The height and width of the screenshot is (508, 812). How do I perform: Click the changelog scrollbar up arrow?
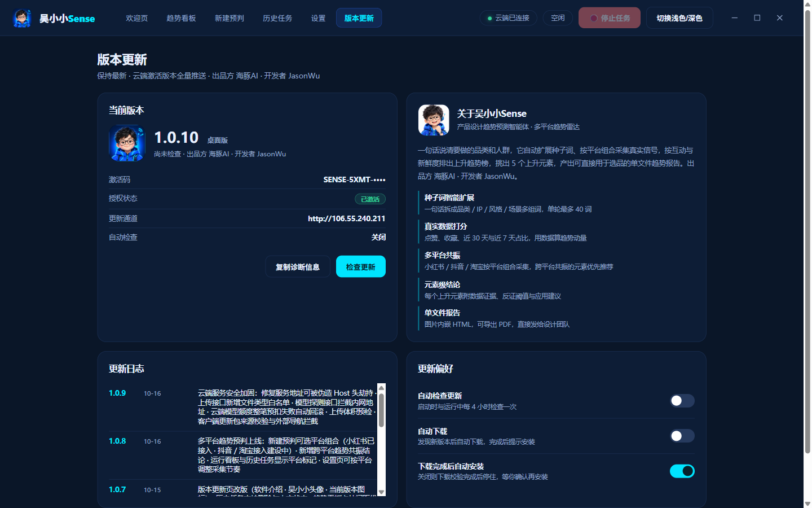click(382, 388)
